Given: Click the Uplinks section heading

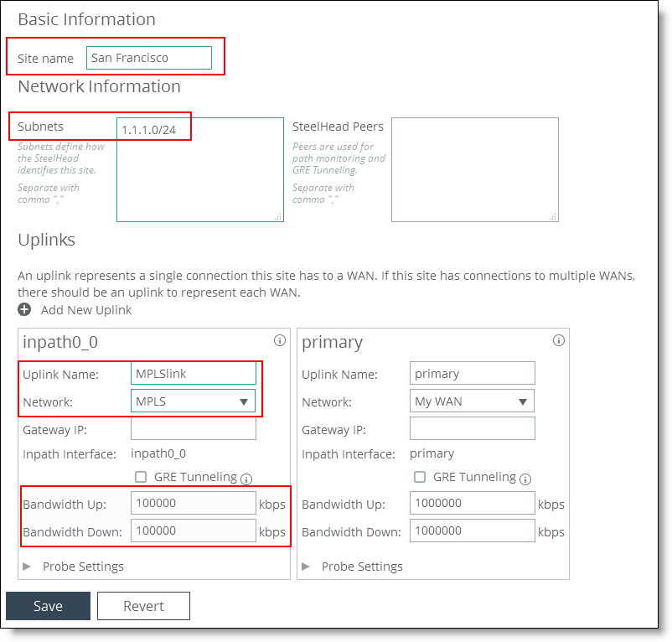Looking at the screenshot, I should coord(46,240).
